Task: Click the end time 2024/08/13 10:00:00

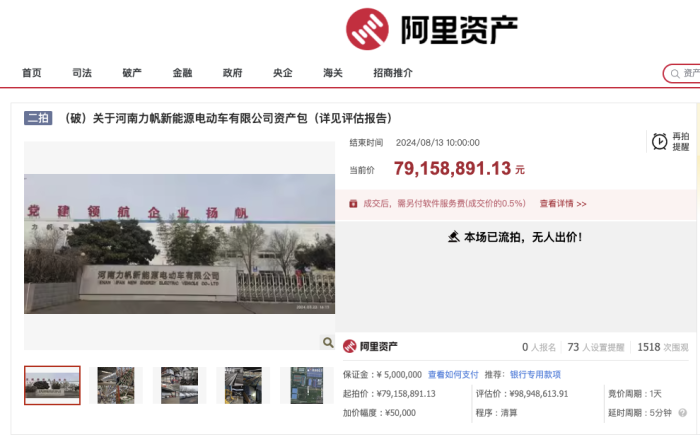Action: pyautogui.click(x=438, y=143)
